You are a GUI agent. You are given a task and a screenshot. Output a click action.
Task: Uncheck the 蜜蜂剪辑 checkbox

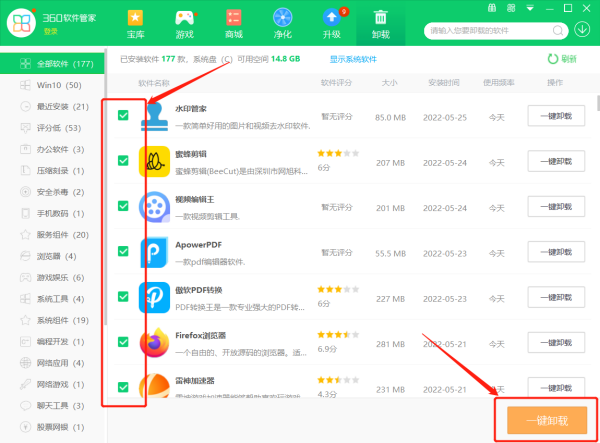[123, 161]
